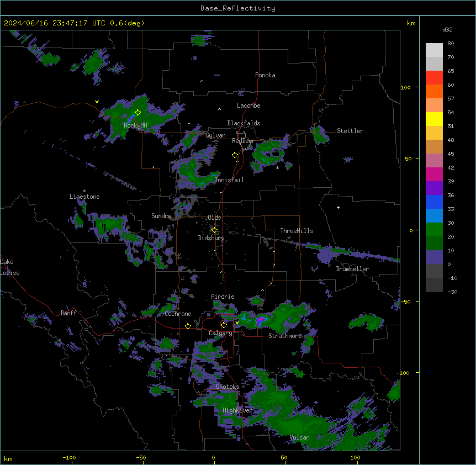Click the yellow diamond marker south of RedDeer

[235, 155]
